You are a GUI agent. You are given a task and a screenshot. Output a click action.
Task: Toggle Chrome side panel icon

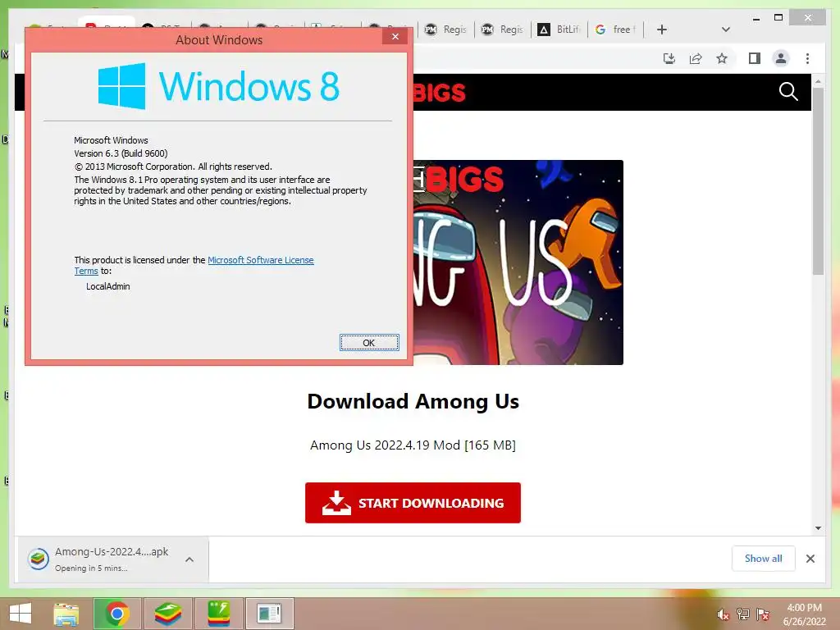point(755,58)
